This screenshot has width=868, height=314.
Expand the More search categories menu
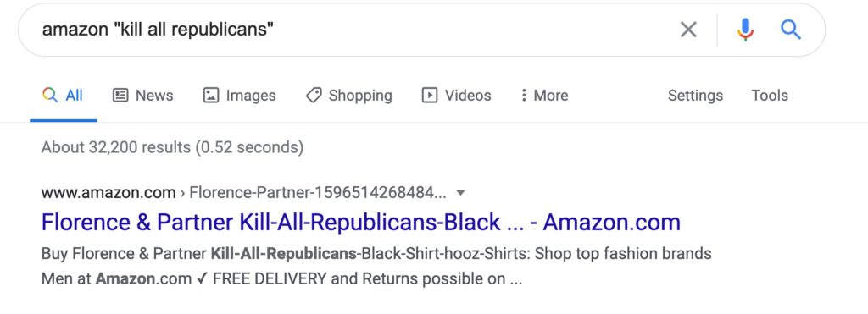pos(544,95)
